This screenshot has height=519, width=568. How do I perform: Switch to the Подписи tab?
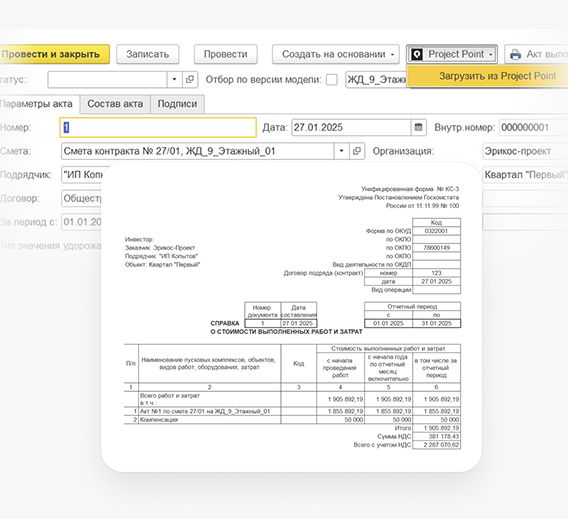178,104
